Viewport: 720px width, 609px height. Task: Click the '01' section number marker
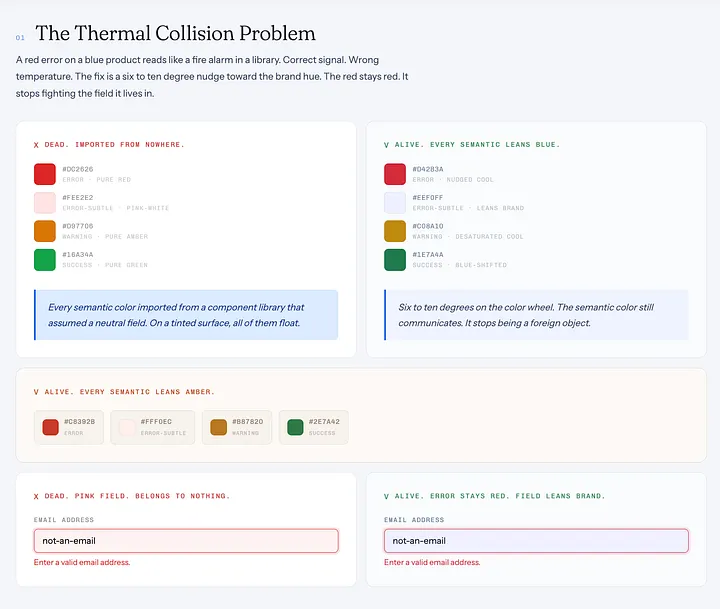pyautogui.click(x=20, y=38)
